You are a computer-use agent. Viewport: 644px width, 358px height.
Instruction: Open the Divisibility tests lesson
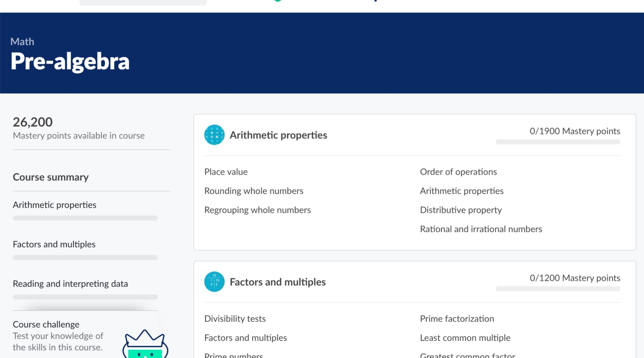tap(235, 319)
